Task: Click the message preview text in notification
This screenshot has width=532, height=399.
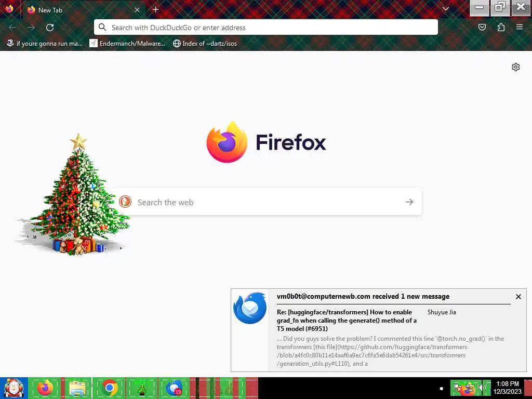Action: [390, 351]
